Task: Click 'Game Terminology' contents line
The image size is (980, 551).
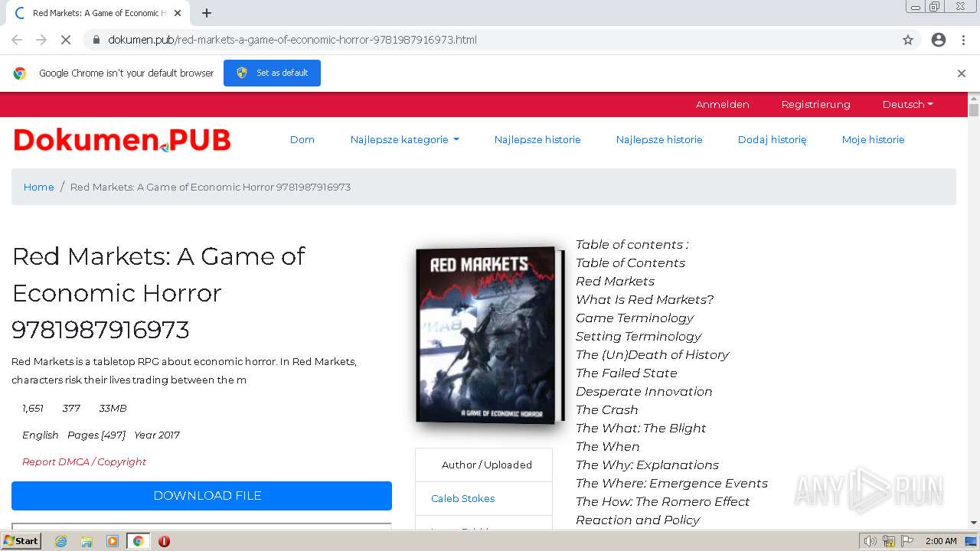Action: point(635,318)
